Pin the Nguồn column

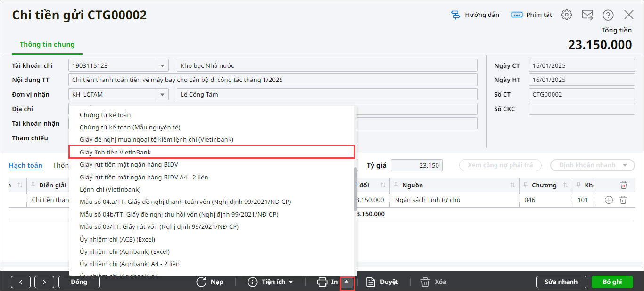pyautogui.click(x=396, y=185)
